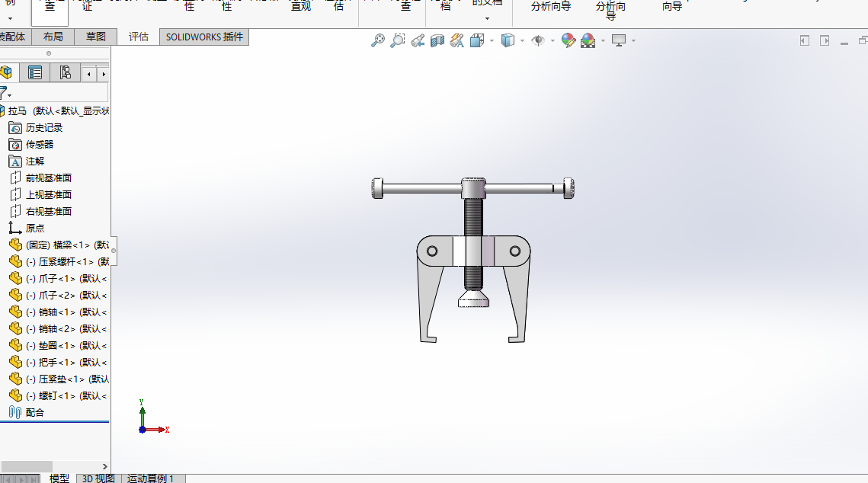
Task: Open the SOLIDWORKS 插件 tab
Action: click(x=204, y=37)
